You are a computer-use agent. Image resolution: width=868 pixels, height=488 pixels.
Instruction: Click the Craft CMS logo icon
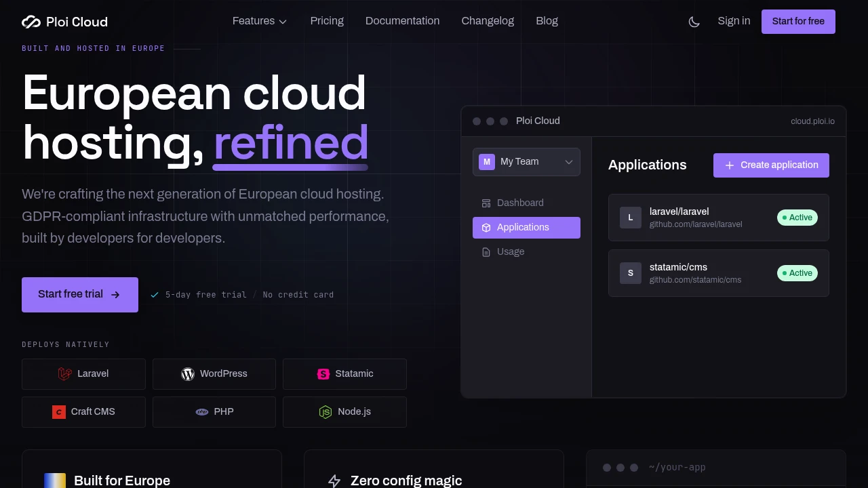[x=59, y=412]
